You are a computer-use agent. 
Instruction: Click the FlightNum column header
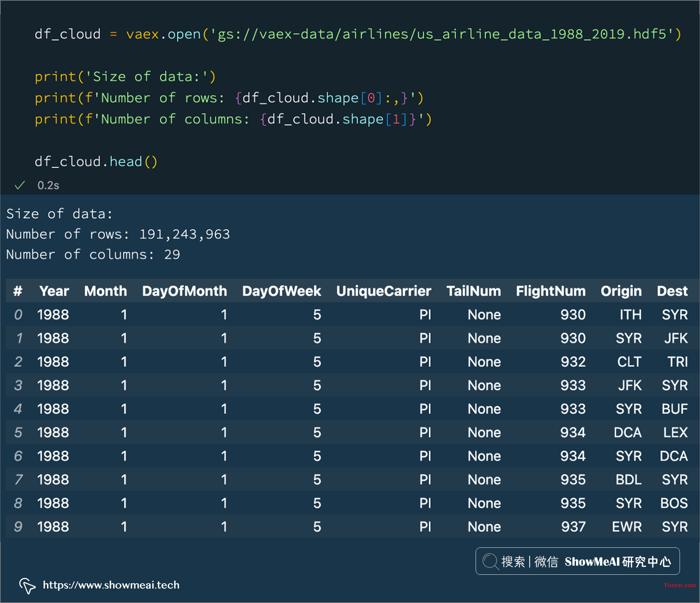(x=551, y=291)
